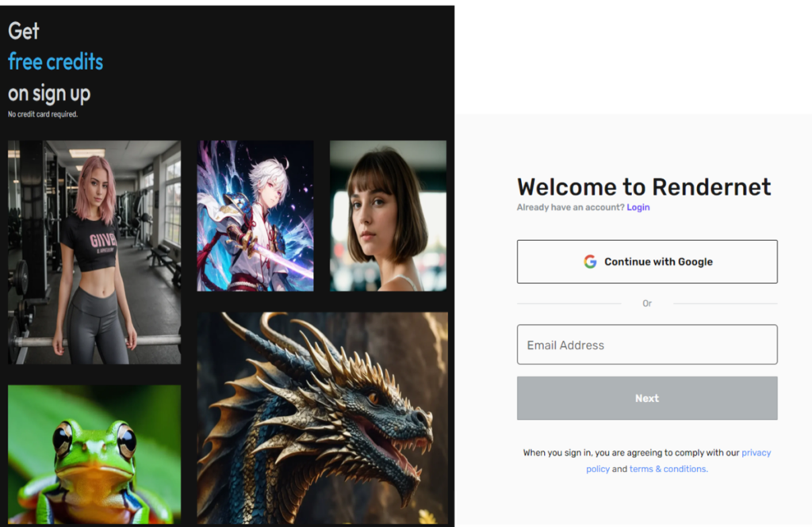
Task: Select the pink-haired gym woman image
Action: point(94,252)
